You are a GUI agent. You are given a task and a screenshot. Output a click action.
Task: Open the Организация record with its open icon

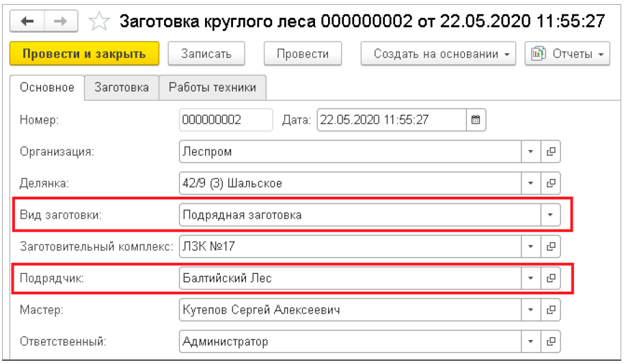pyautogui.click(x=550, y=152)
